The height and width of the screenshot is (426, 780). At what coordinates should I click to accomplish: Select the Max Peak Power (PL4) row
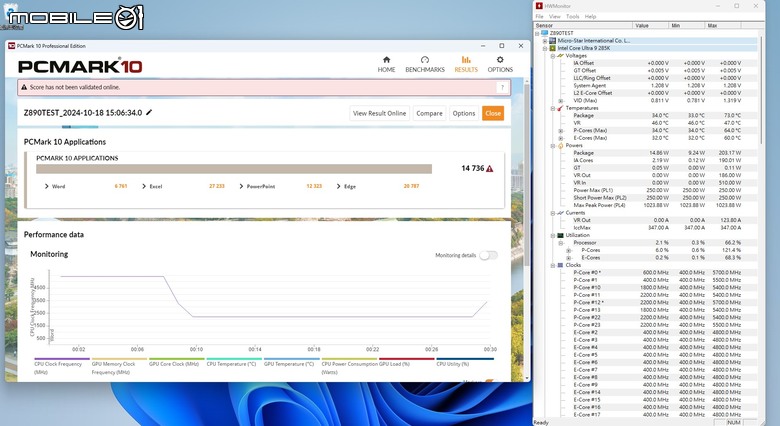coord(657,205)
